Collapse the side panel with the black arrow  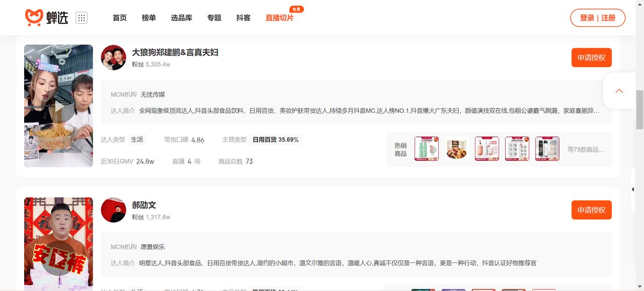click(x=633, y=189)
